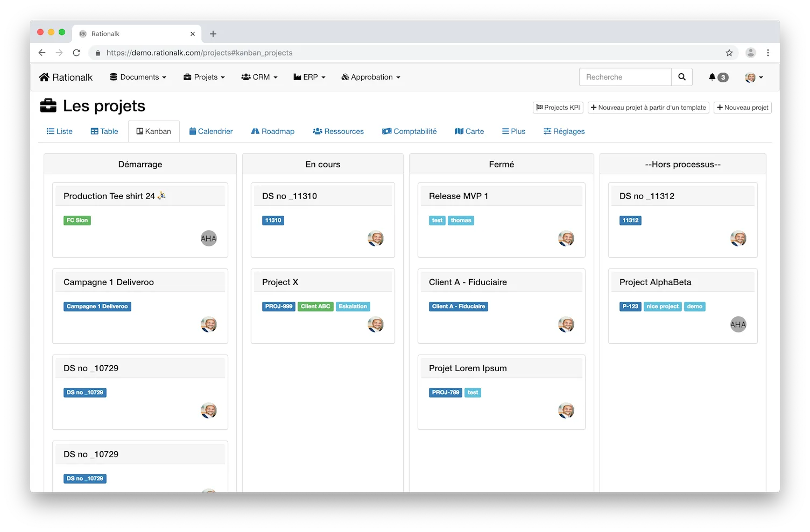Open the Ressources tab
This screenshot has width=810, height=532.
point(339,131)
